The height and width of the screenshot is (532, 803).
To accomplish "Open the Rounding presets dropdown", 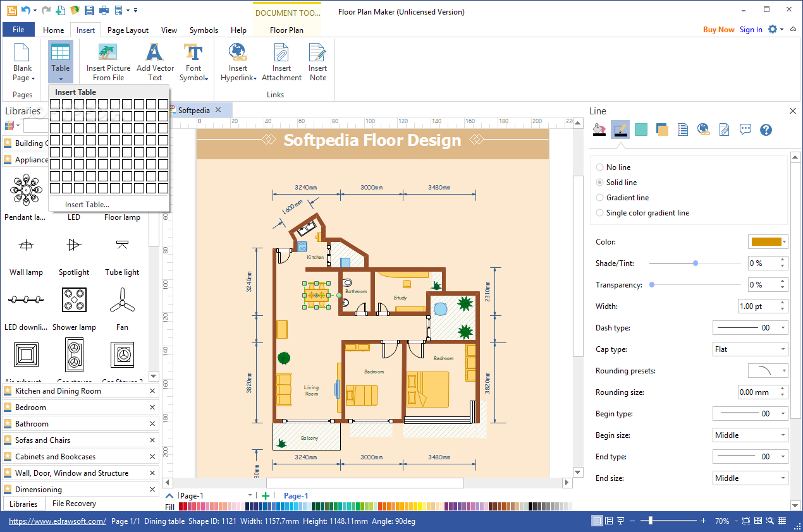I will (768, 371).
